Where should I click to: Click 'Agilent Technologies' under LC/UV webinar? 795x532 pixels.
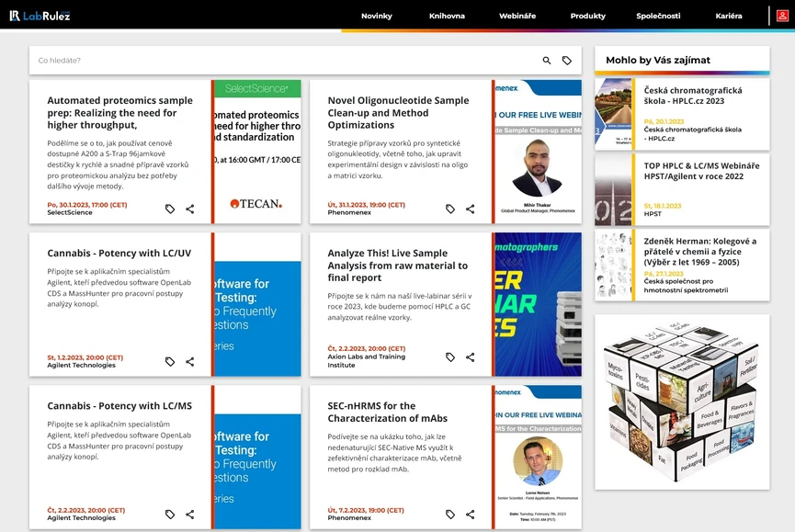point(81,366)
